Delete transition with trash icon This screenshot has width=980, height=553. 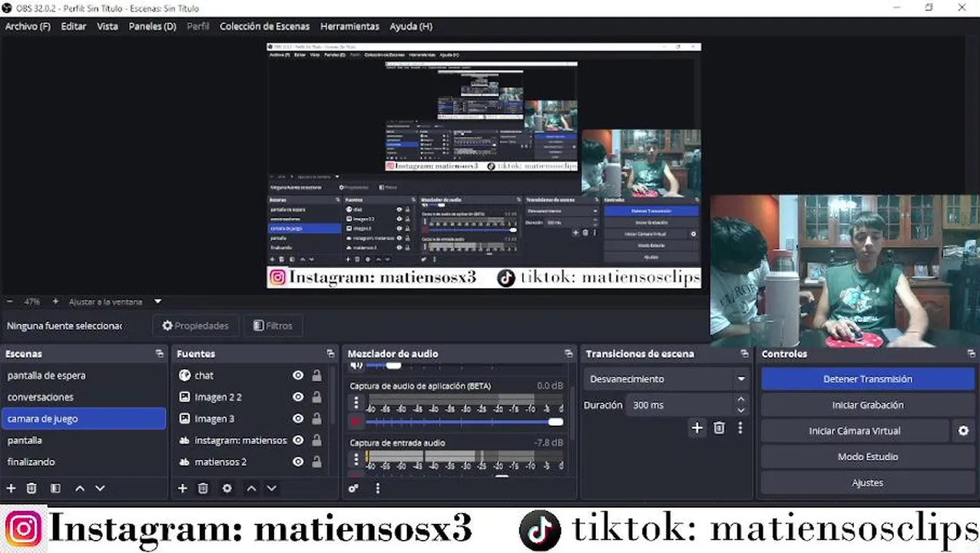(719, 429)
